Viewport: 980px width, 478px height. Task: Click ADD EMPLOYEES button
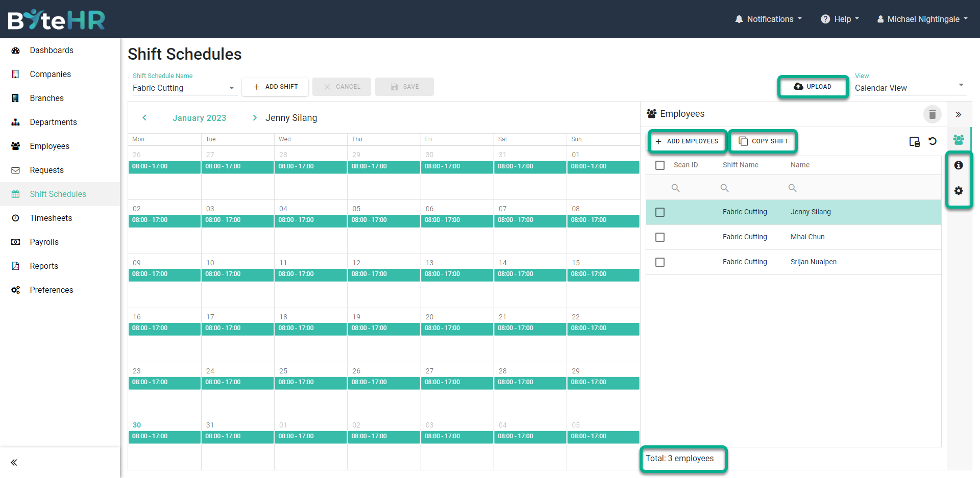pyautogui.click(x=687, y=141)
